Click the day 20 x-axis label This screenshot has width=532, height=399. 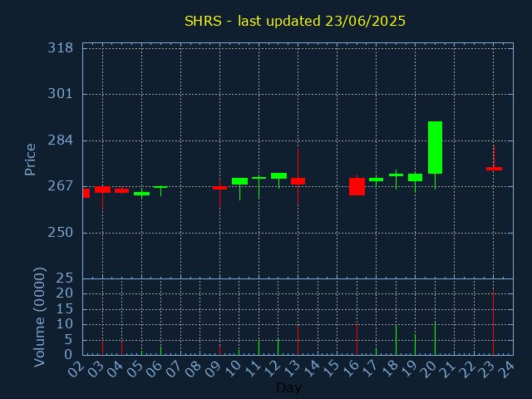coord(427,369)
